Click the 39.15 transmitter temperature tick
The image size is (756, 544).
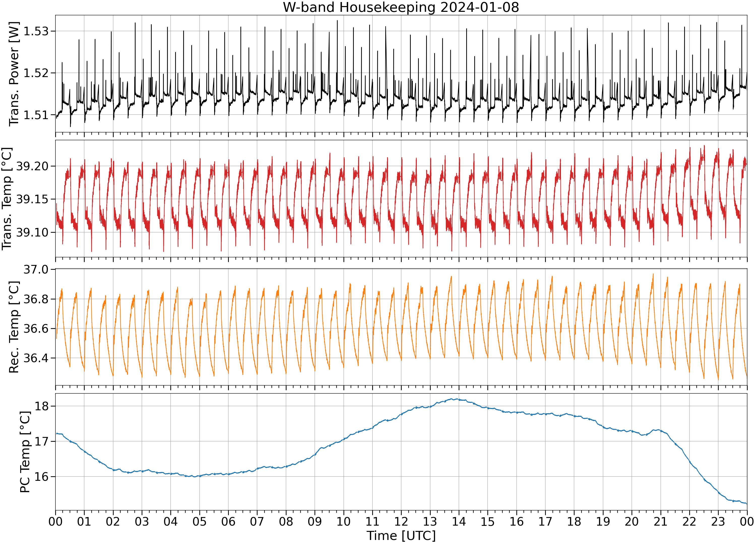(32, 199)
